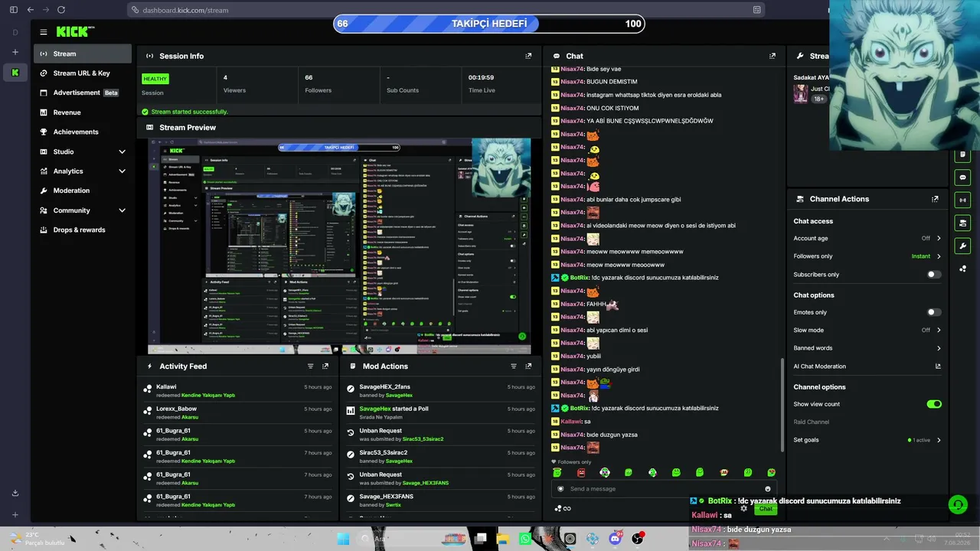Viewport: 980px width, 551px height.
Task: Click the TAKİPÇİ HEDEFİ follower goal bar
Action: [489, 24]
